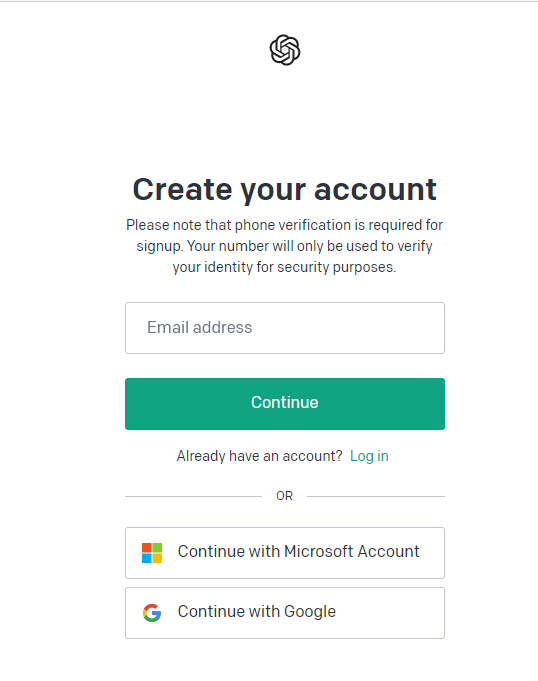The width and height of the screenshot is (538, 681).
Task: Click the Create your account heading
Action: coord(284,190)
